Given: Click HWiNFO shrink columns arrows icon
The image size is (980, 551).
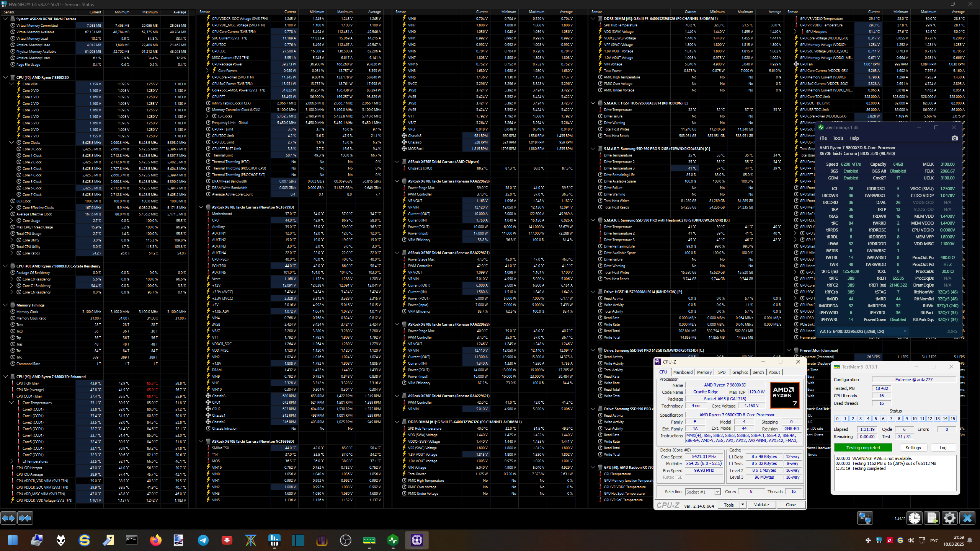Looking at the screenshot, I should click(25, 518).
